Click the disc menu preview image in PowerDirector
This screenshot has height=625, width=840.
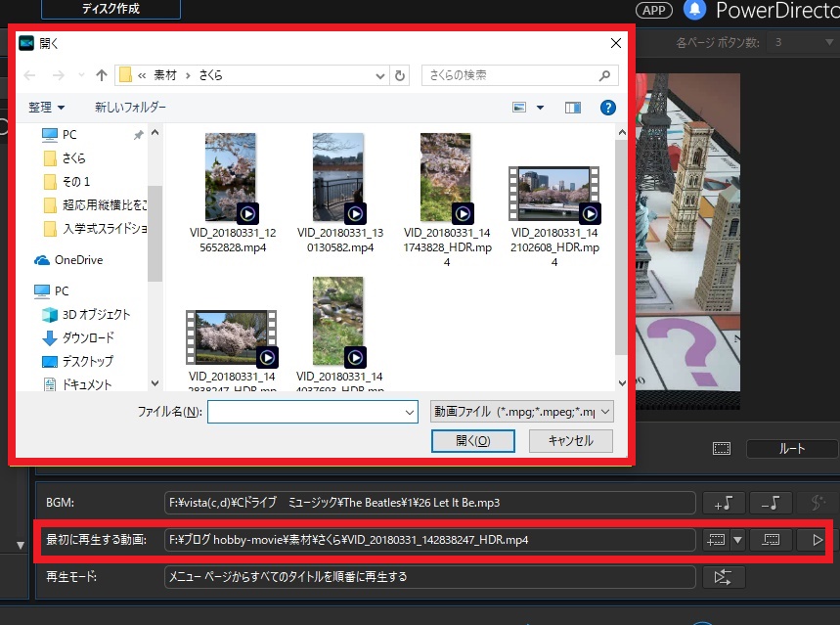point(688,242)
